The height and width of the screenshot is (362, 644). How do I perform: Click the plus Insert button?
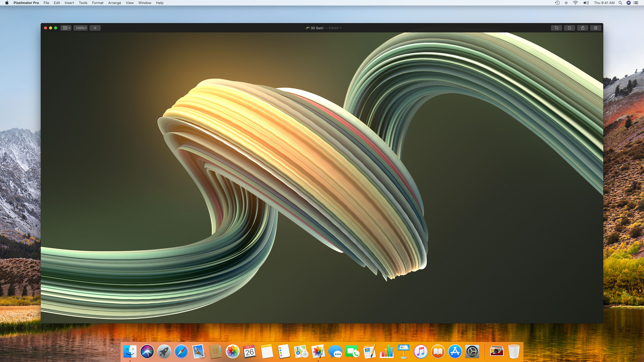tap(95, 28)
